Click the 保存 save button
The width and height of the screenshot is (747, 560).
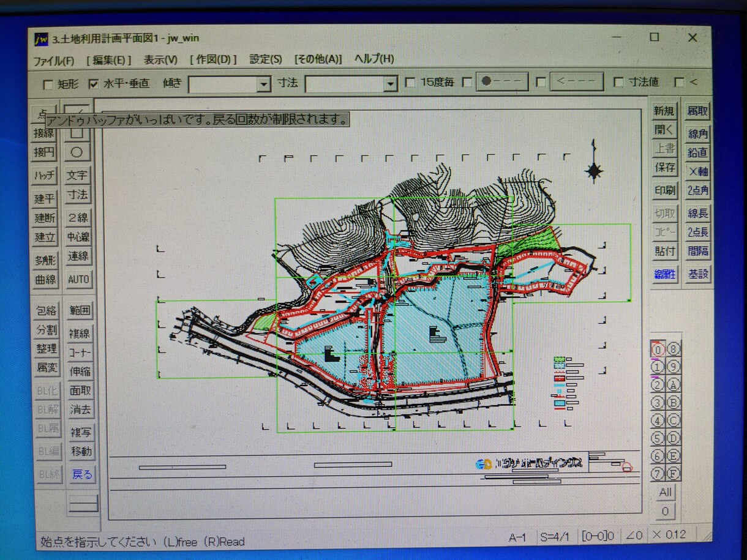[665, 167]
